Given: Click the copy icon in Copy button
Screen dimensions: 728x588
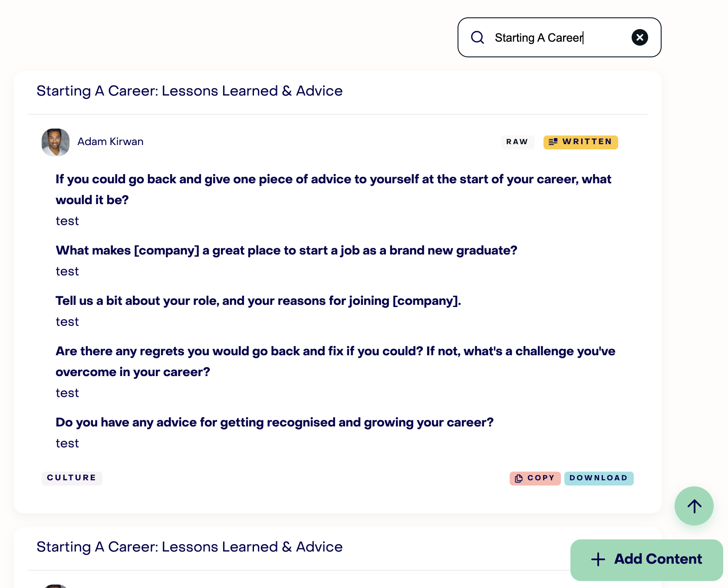Looking at the screenshot, I should click(518, 478).
